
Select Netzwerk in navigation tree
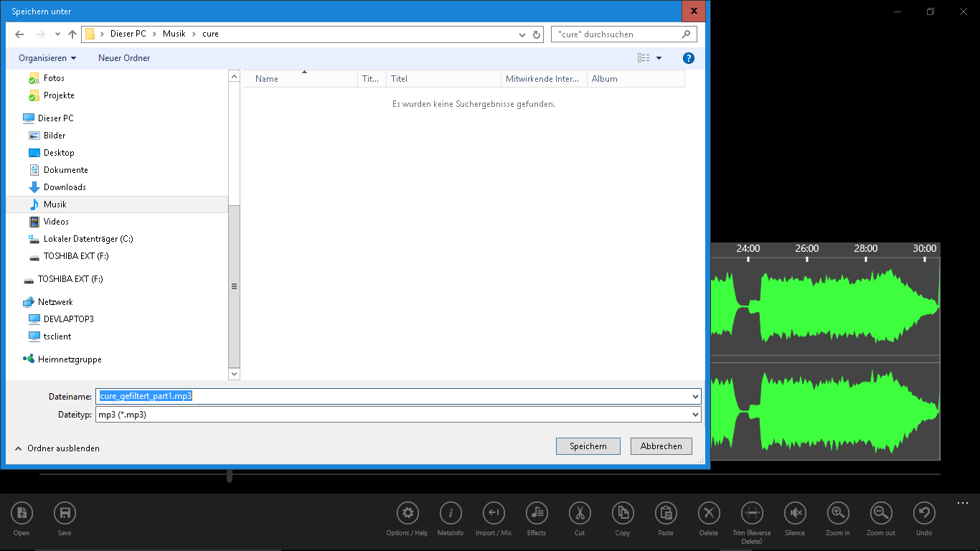coord(55,302)
